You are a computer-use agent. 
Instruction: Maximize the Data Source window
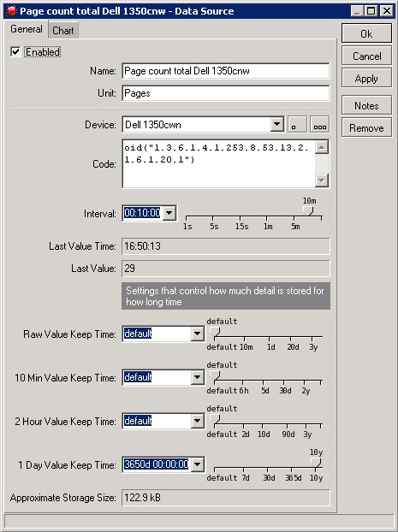(x=371, y=11)
